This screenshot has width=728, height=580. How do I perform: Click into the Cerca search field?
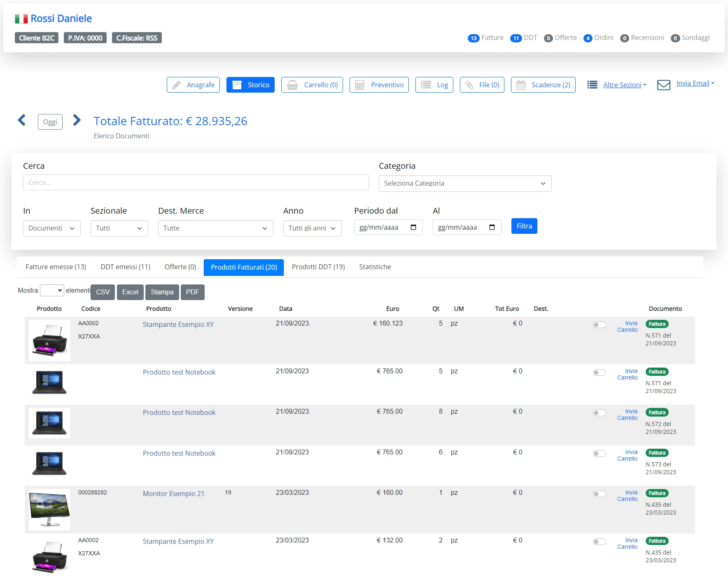(196, 182)
